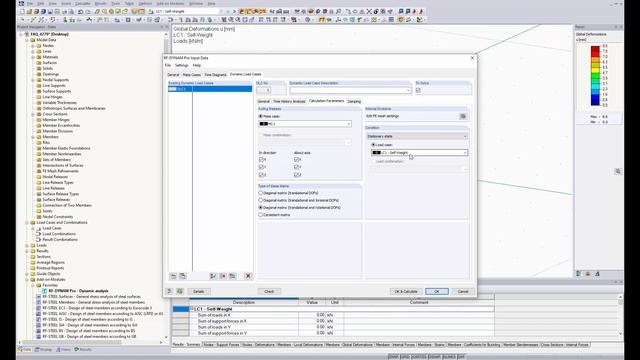Screen dimensions: 640x360
Task: Toggle the To Solve checkbox
Action: point(418,90)
